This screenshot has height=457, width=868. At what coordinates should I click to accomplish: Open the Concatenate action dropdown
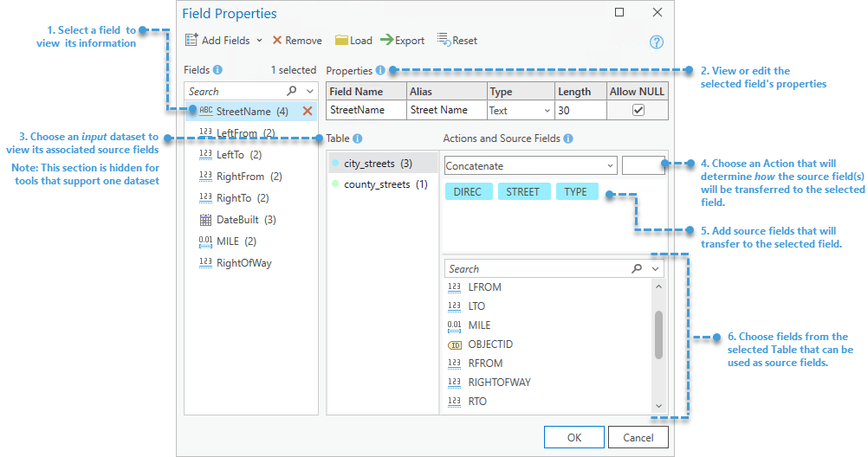610,165
